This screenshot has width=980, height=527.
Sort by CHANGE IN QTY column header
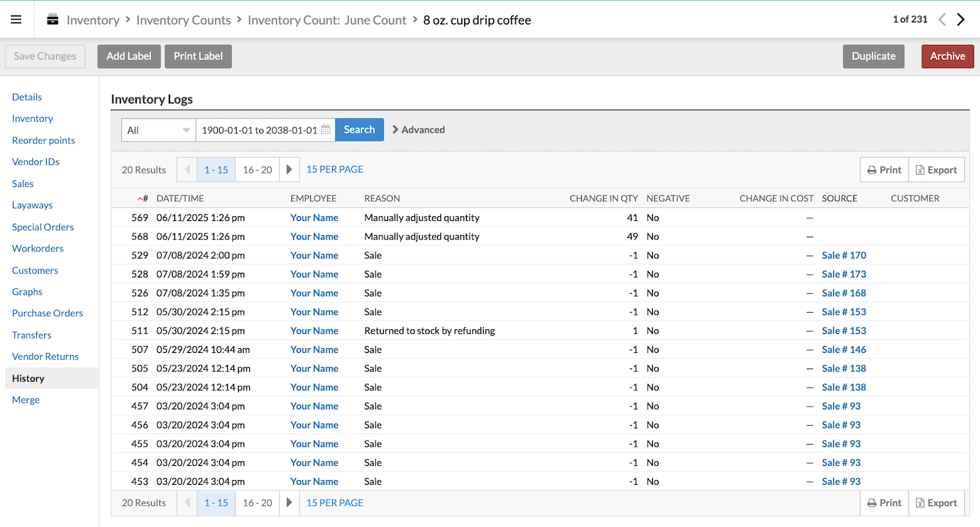tap(604, 199)
